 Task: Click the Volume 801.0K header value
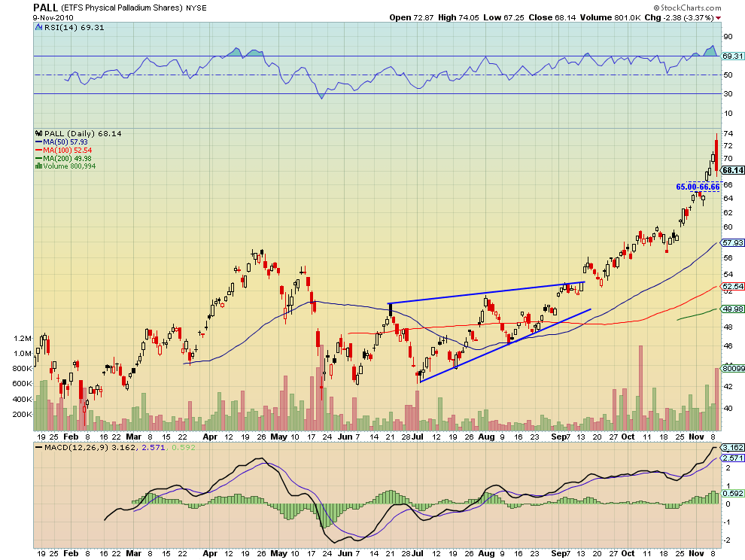(610, 17)
